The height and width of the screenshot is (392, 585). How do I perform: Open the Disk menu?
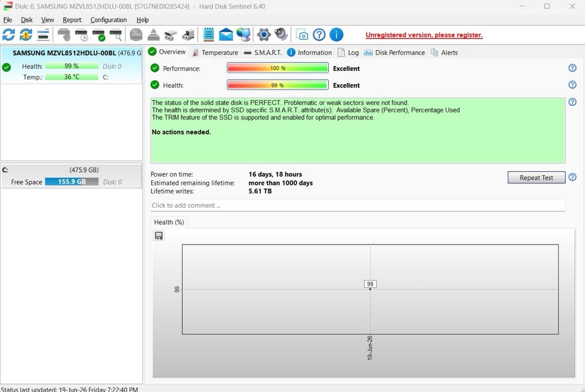pyautogui.click(x=26, y=20)
